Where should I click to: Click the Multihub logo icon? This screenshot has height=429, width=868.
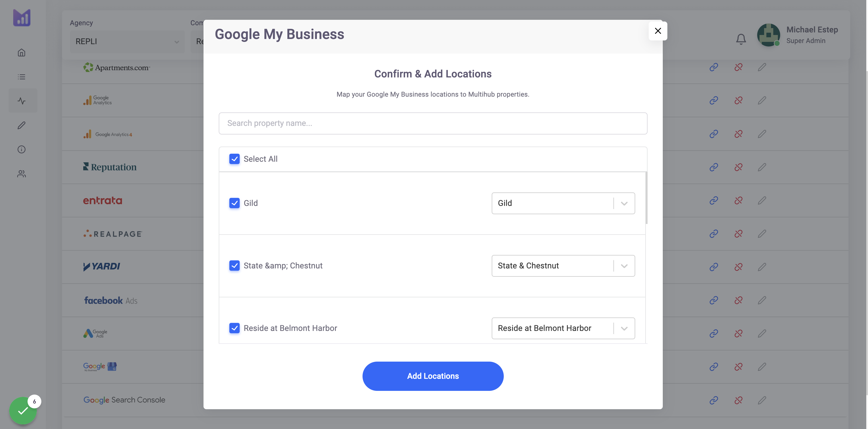point(22,17)
